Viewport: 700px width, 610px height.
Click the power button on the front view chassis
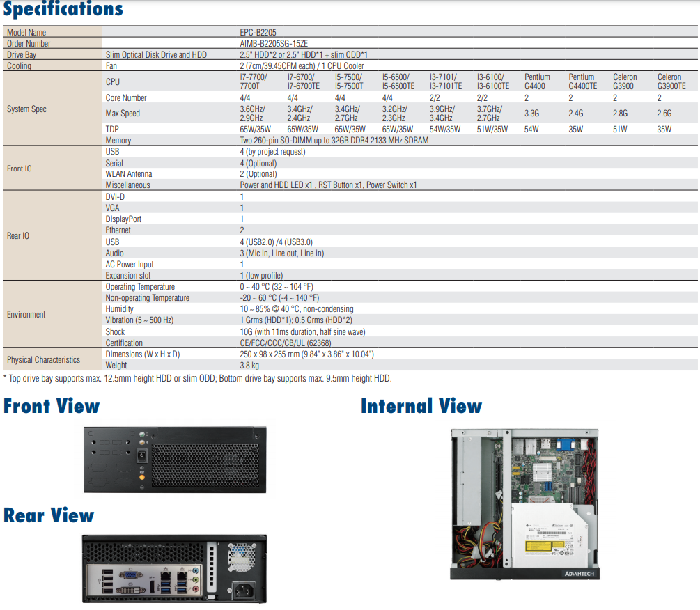point(142,456)
